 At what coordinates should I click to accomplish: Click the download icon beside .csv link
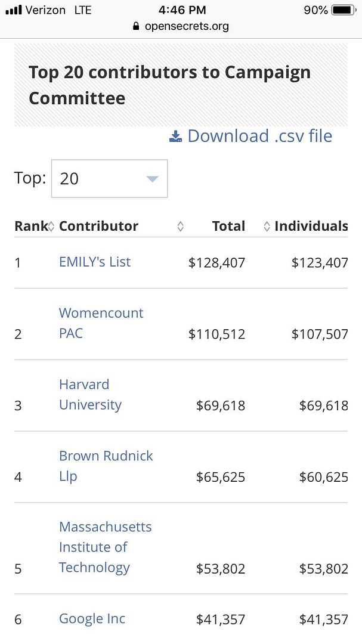[x=175, y=137]
